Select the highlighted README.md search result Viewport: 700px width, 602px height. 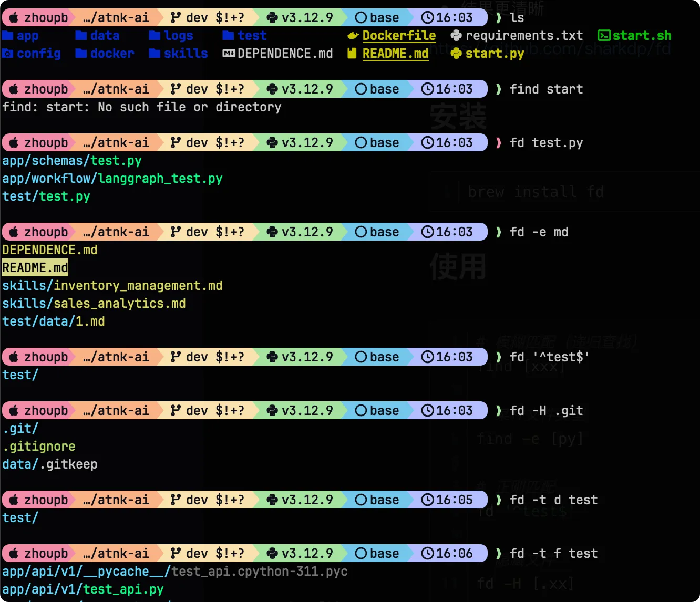(x=35, y=267)
